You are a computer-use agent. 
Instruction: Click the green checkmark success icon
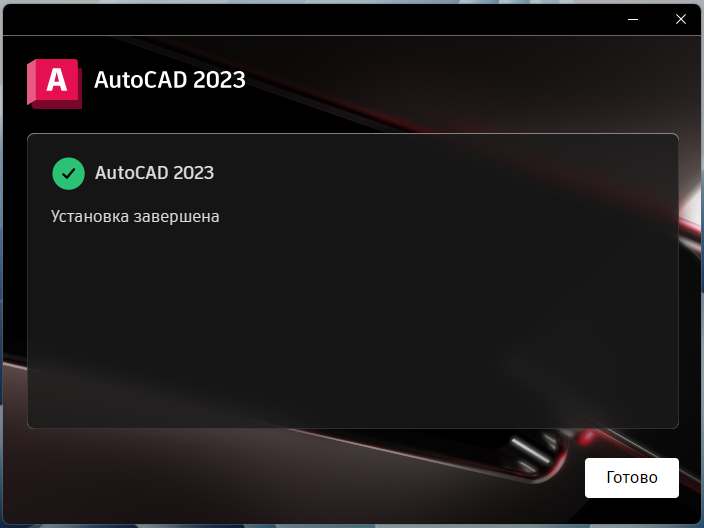coord(69,173)
